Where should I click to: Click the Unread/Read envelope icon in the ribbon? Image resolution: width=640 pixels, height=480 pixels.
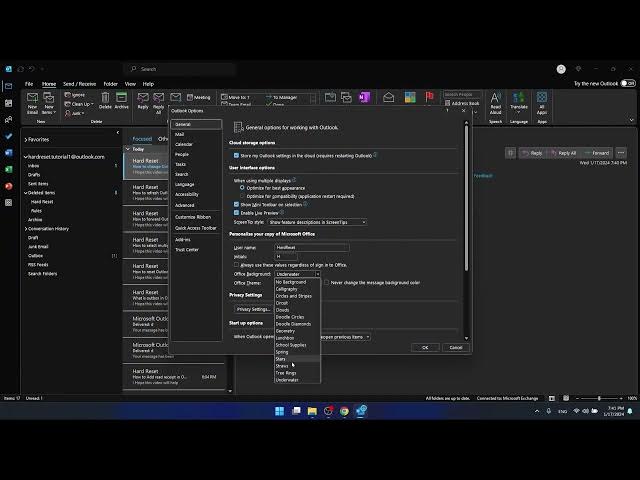point(389,97)
